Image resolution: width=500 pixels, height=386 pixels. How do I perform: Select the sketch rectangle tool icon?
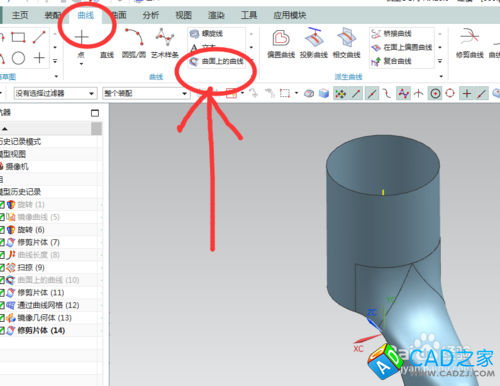18,37
